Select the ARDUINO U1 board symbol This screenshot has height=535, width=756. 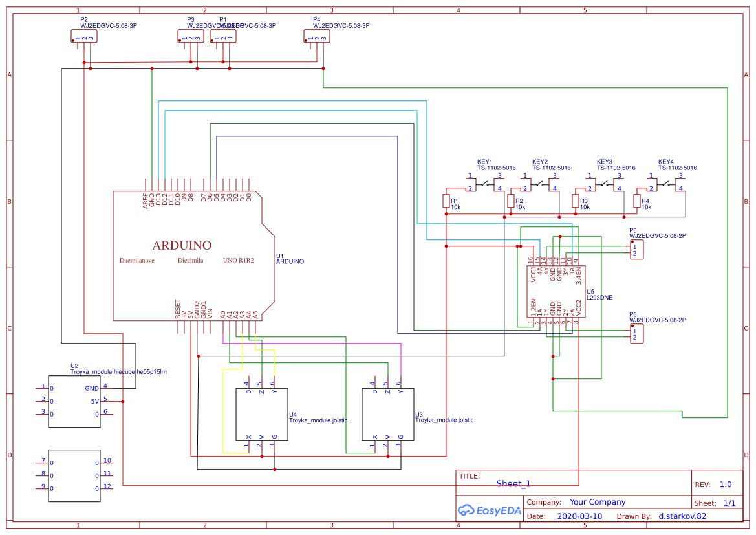[194, 256]
